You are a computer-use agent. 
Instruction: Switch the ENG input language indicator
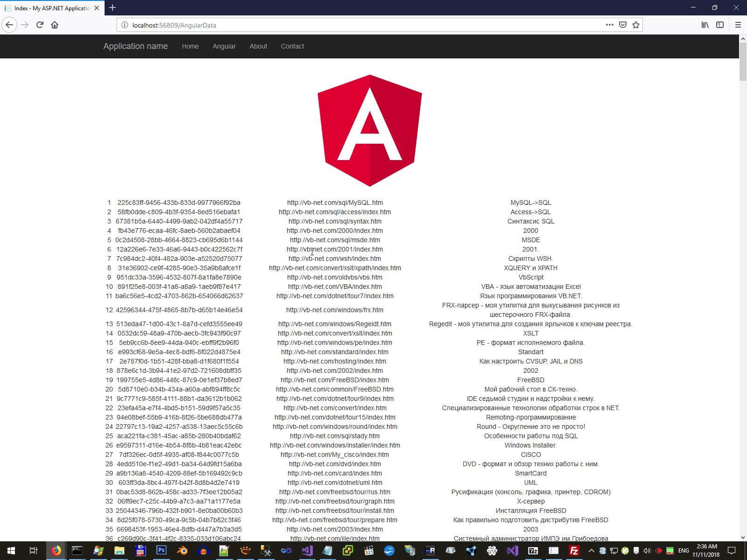pos(684,551)
